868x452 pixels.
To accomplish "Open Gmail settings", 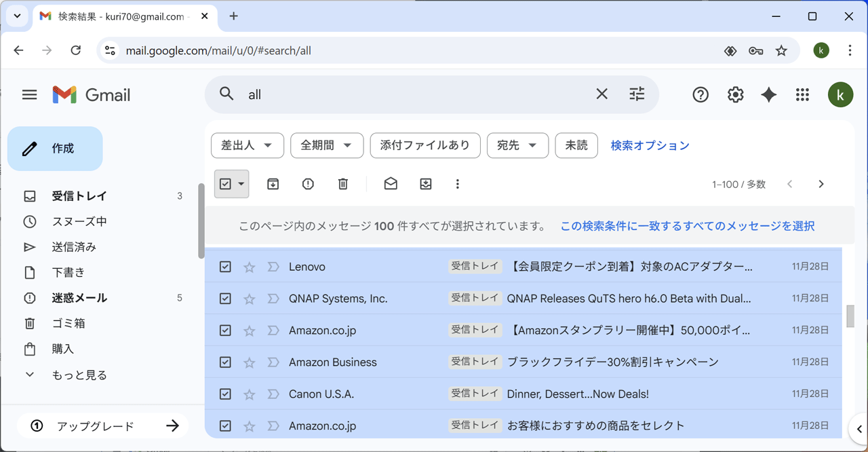I will (x=735, y=94).
